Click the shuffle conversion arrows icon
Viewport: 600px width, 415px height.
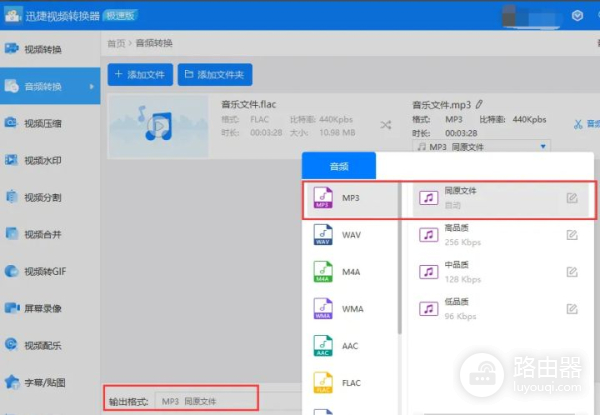pyautogui.click(x=386, y=125)
